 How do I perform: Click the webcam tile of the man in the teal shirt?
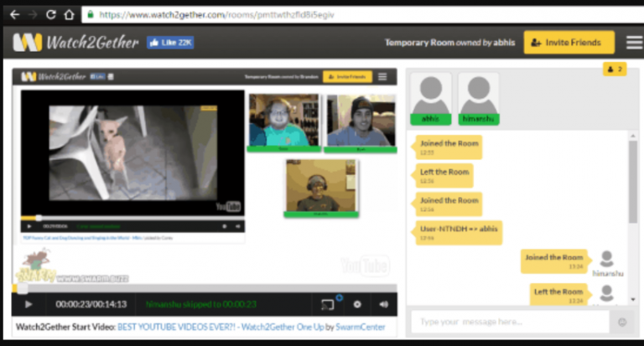click(283, 122)
